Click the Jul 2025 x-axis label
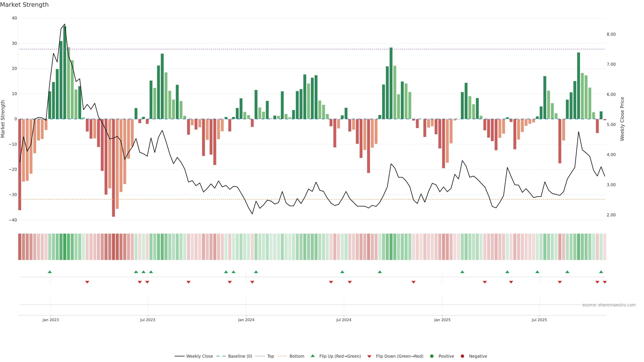Viewport: 644px width, 362px height. [x=539, y=320]
